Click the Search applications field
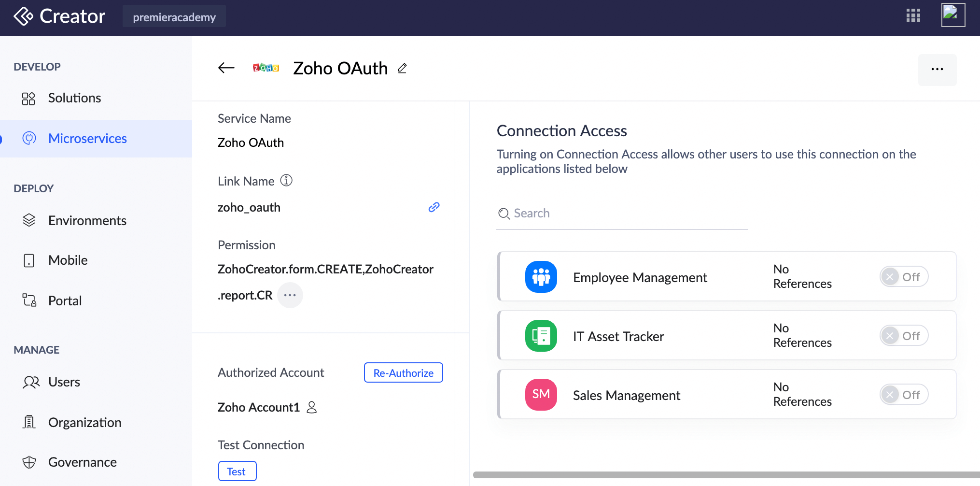Screen dimensions: 980x486 pos(622,214)
